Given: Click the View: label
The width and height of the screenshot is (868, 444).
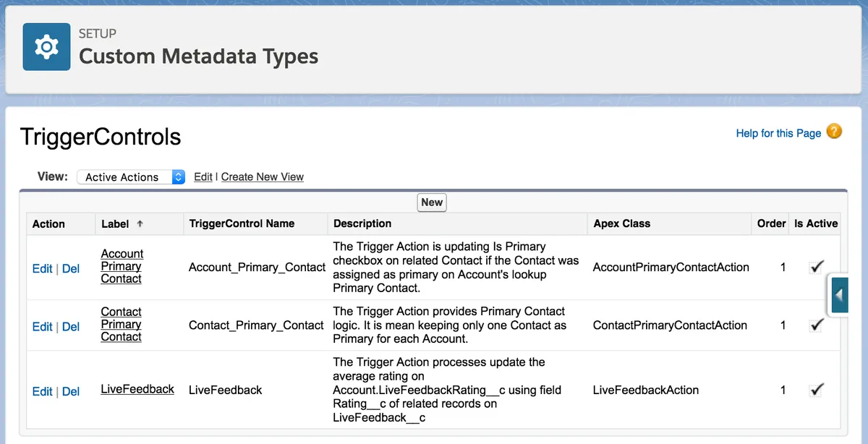Looking at the screenshot, I should click(53, 176).
